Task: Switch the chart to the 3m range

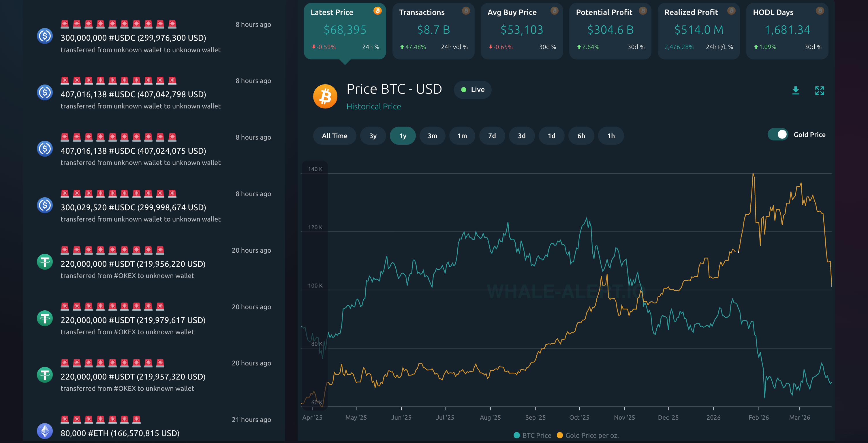Action: tap(432, 136)
